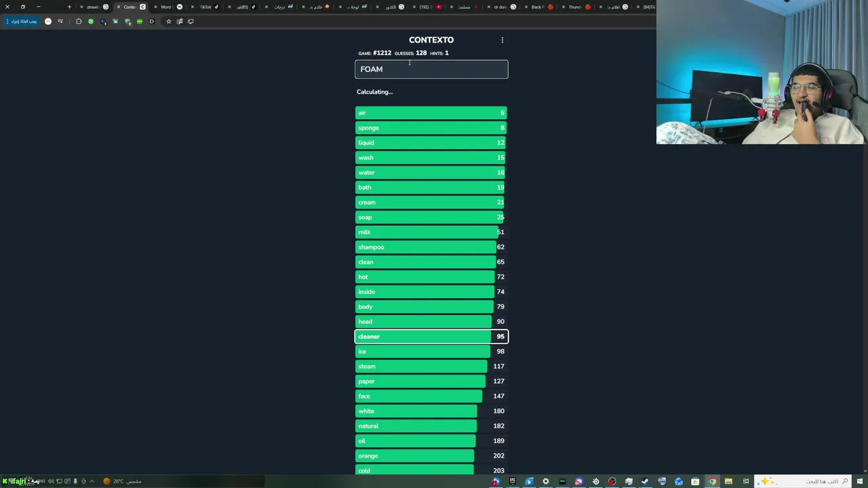Bookmark this page with the star icon

click(169, 22)
